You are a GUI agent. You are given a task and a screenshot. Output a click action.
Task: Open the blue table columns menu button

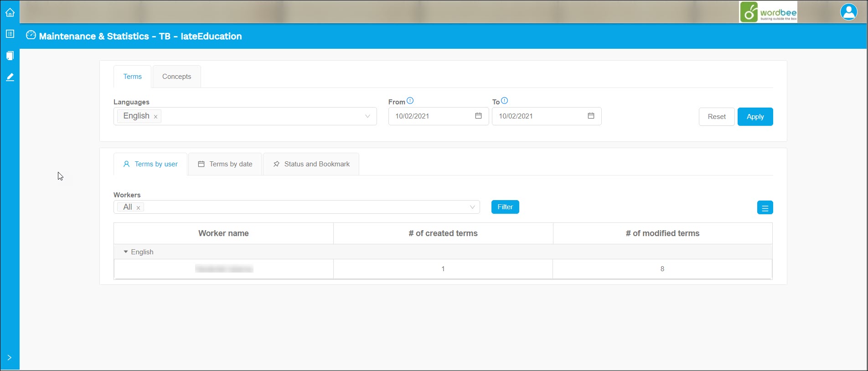click(x=765, y=208)
